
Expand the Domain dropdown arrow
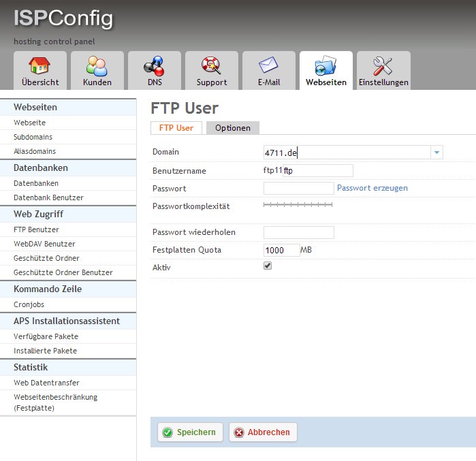point(437,153)
